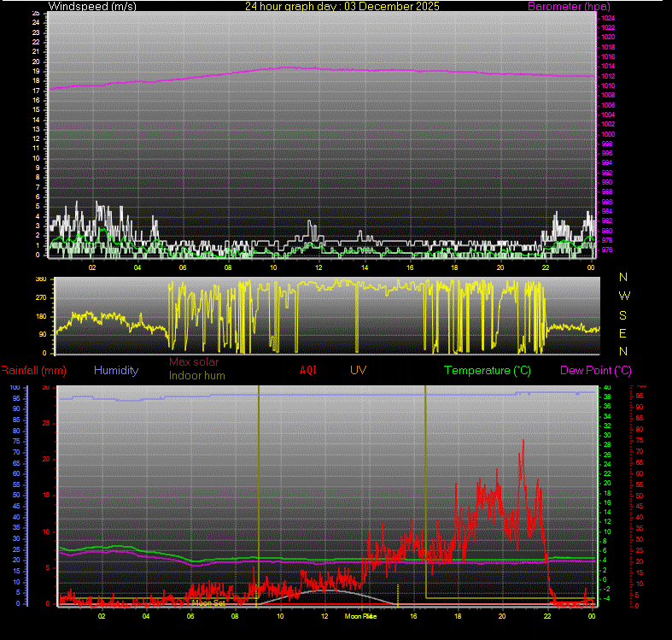Click the 360 wind direction axis value

click(x=41, y=279)
